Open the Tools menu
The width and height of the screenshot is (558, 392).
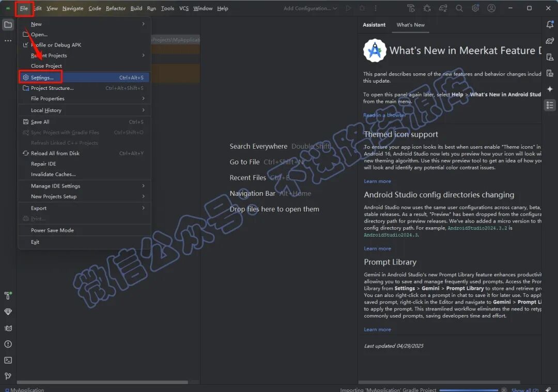pos(167,8)
